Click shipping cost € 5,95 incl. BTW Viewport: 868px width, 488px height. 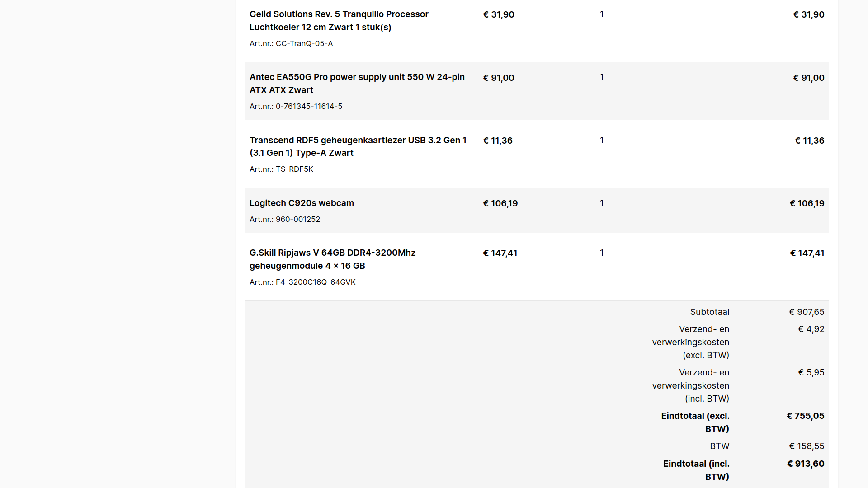point(811,373)
